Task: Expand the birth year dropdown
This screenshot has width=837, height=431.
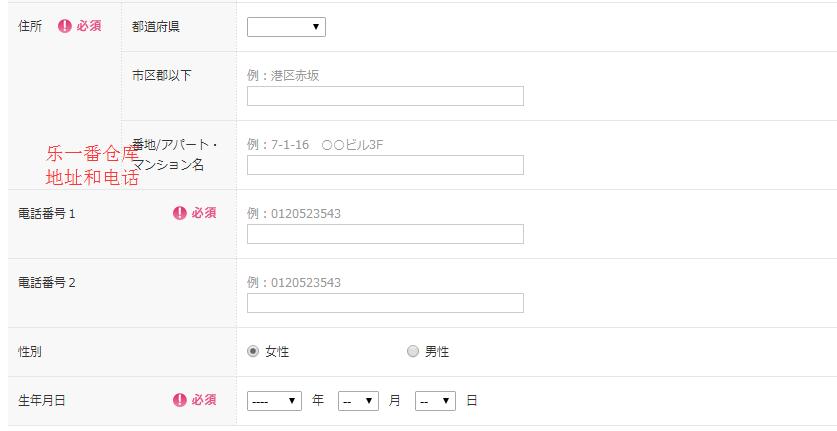Action: [274, 400]
